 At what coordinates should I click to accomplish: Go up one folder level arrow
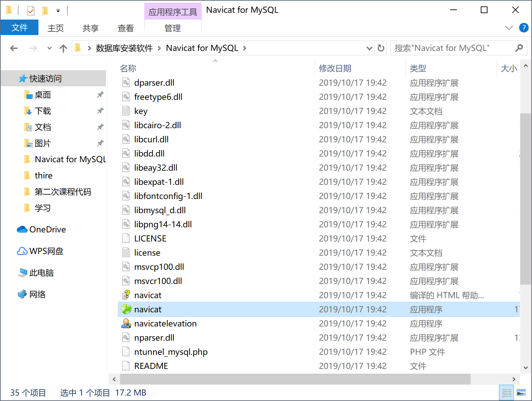pyautogui.click(x=63, y=48)
